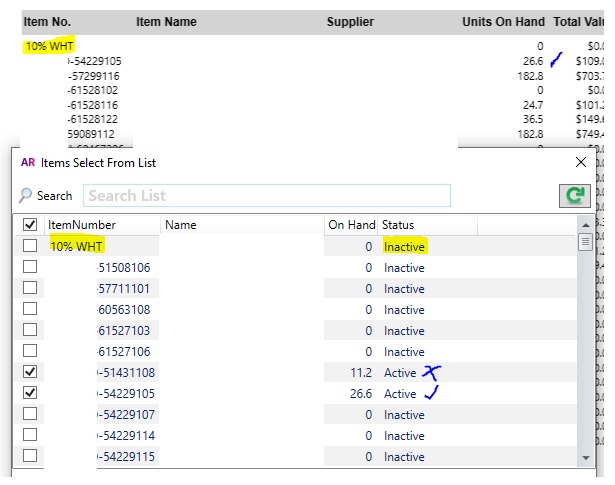This screenshot has height=485, width=615.
Task: Toggle the select-all header checkbox
Action: pyautogui.click(x=30, y=225)
